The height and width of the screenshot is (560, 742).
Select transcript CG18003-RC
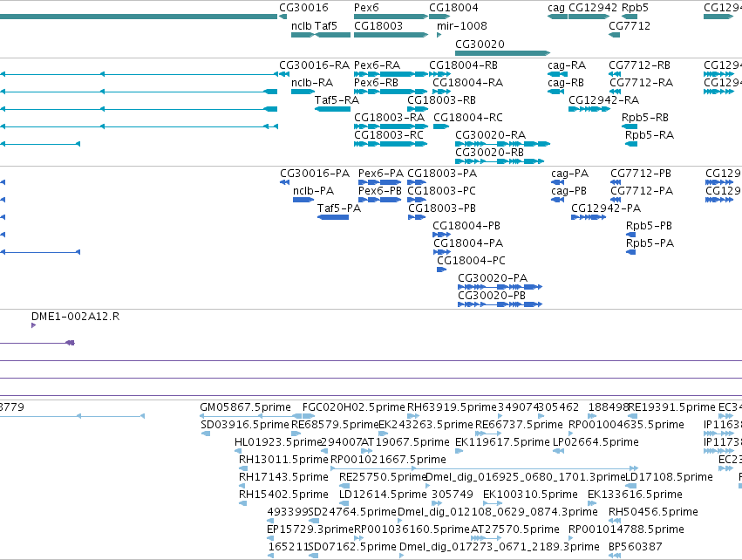pyautogui.click(x=389, y=135)
